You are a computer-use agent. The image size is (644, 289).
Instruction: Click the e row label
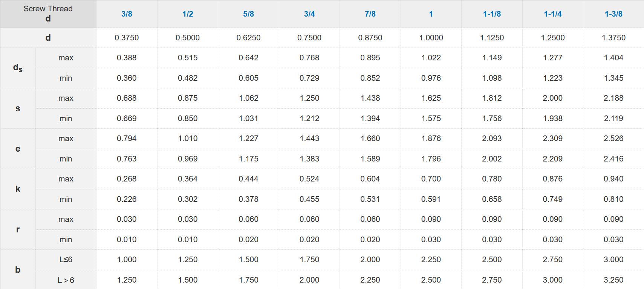[18, 149]
